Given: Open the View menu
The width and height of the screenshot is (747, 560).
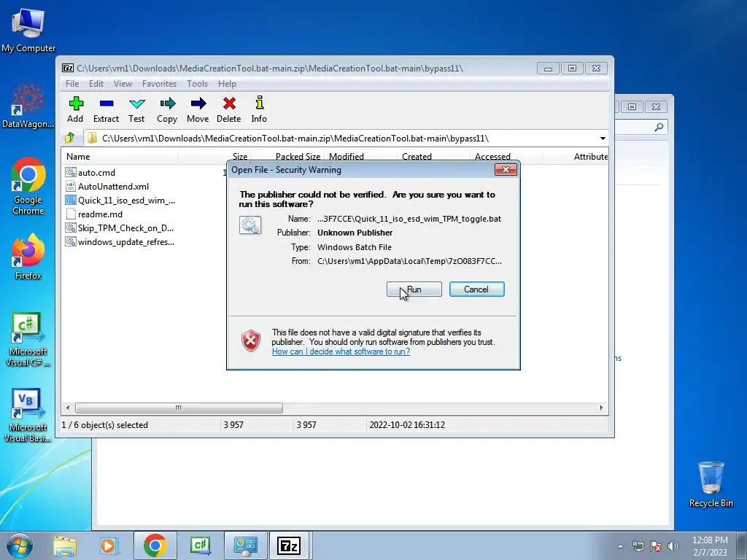Looking at the screenshot, I should coord(123,84).
